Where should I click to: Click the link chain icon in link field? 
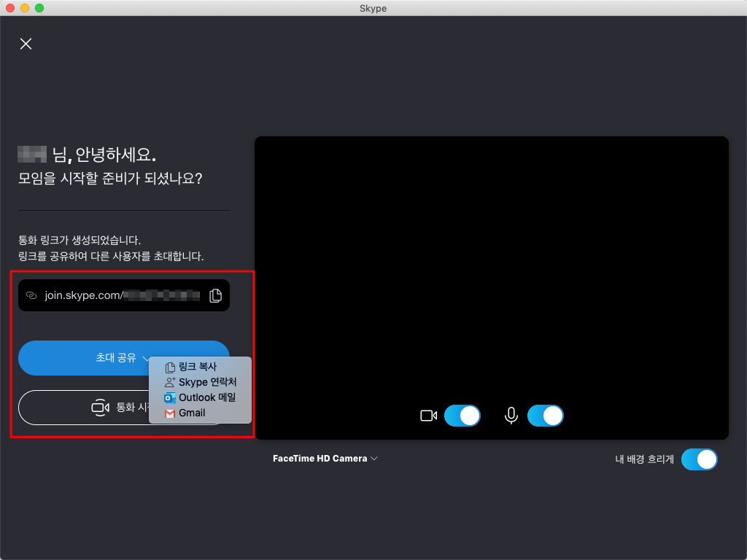[31, 295]
